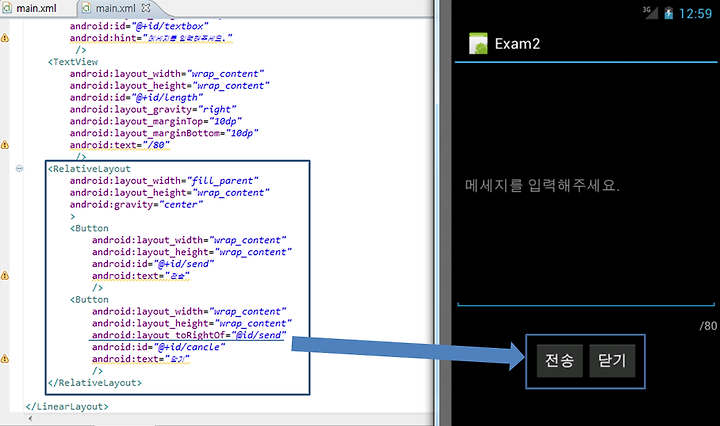
Task: Click the /80 character counter in emulator
Action: [x=708, y=325]
